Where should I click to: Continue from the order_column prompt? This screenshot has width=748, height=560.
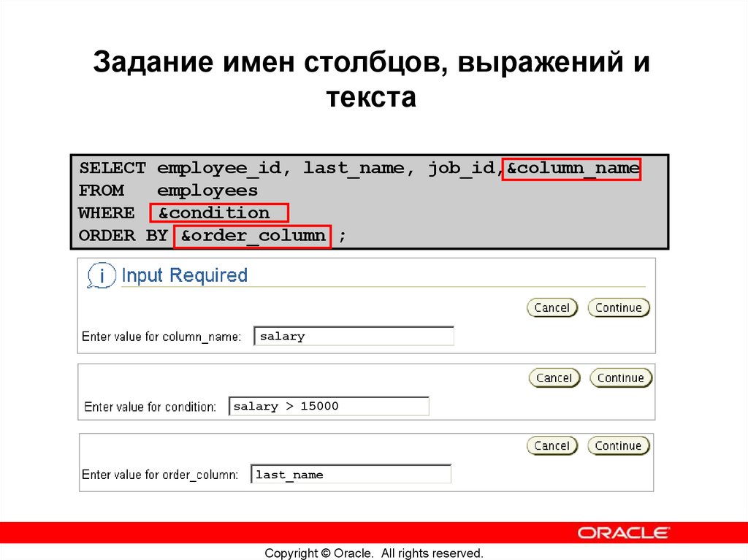point(618,445)
